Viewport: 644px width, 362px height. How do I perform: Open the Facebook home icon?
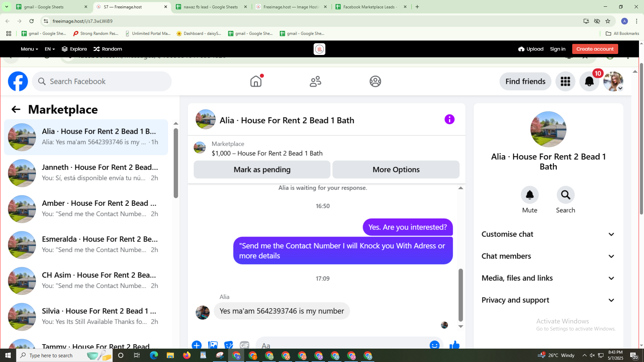(x=256, y=81)
